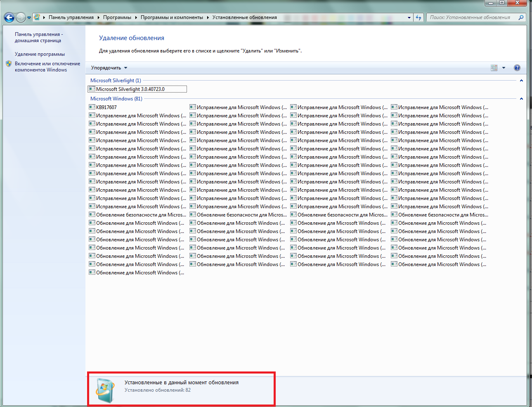Image resolution: width=532 pixels, height=407 pixels.
Task: Close the Control Panel window
Action: click(518, 3)
